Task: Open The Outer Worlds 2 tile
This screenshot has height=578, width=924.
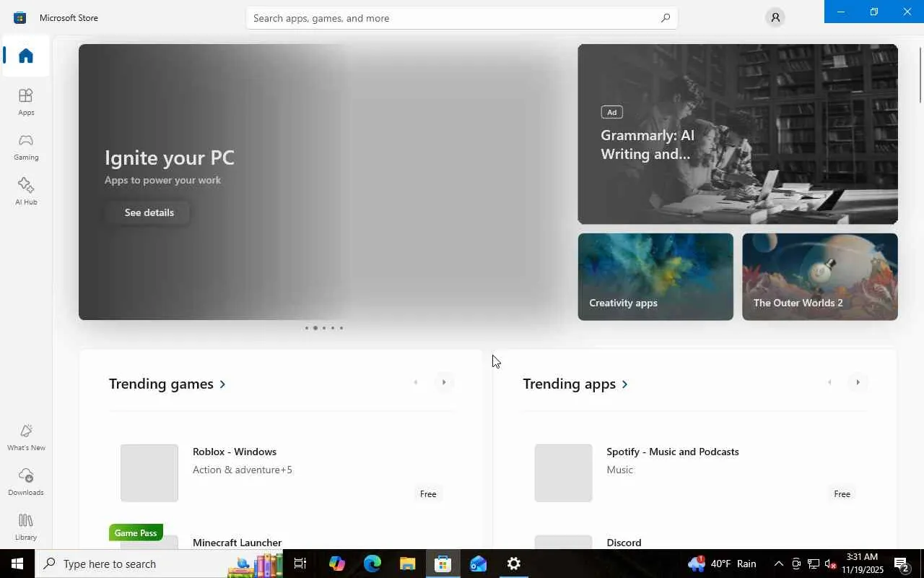Action: [820, 277]
